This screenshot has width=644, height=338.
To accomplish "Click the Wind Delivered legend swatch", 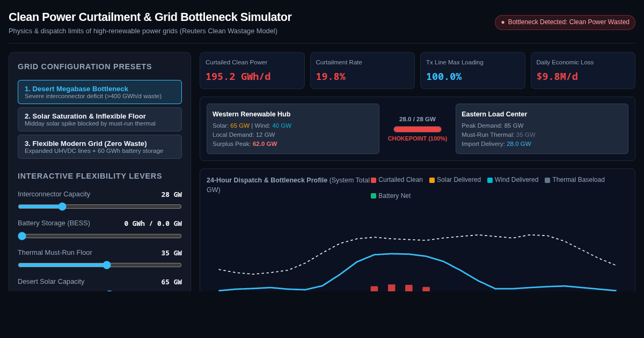I will 490,180.
